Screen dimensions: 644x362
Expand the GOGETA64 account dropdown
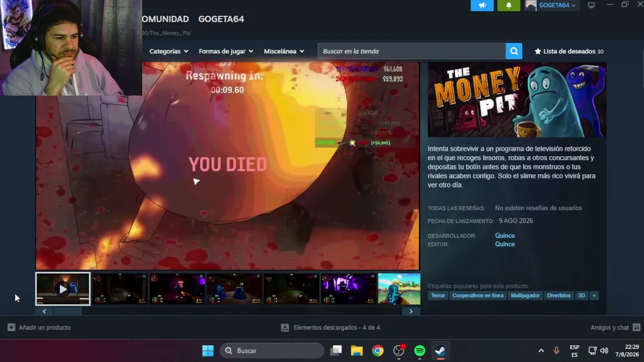(x=557, y=6)
